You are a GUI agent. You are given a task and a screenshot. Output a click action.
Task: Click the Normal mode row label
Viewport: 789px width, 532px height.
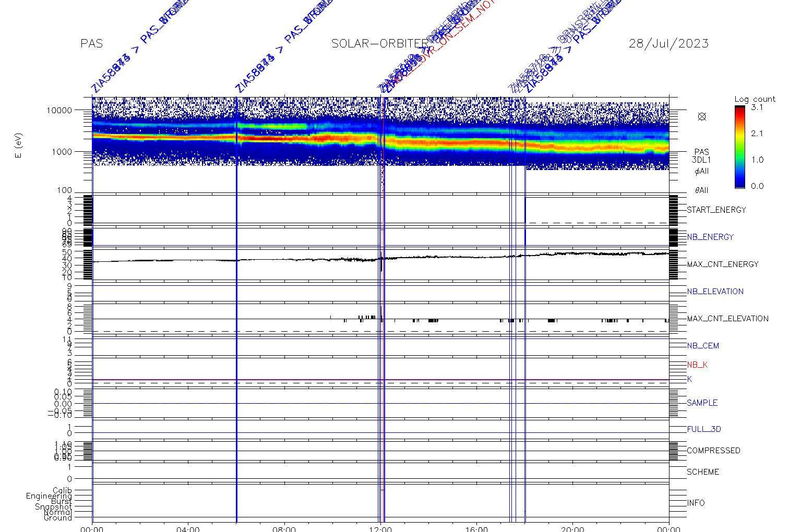[58, 512]
